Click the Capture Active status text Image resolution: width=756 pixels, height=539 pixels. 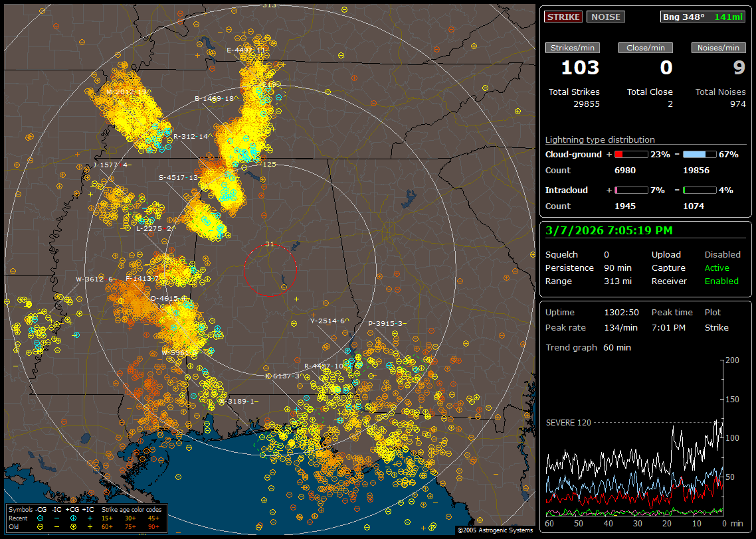(x=717, y=268)
